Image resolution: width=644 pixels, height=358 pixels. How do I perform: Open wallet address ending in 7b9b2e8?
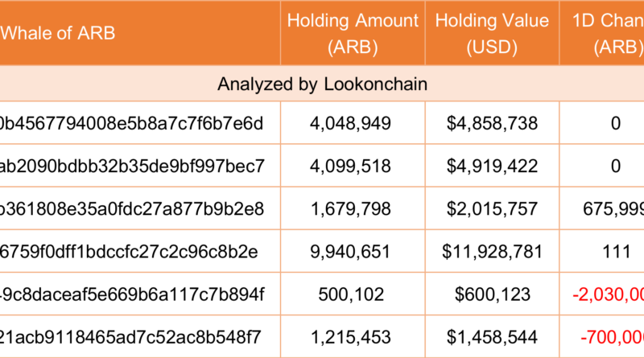(132, 209)
